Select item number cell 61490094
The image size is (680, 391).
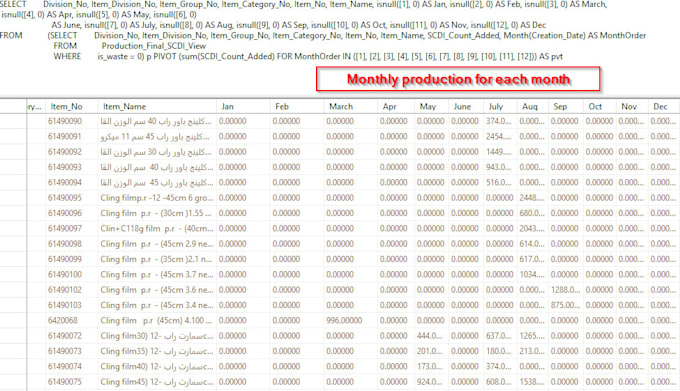[65, 182]
